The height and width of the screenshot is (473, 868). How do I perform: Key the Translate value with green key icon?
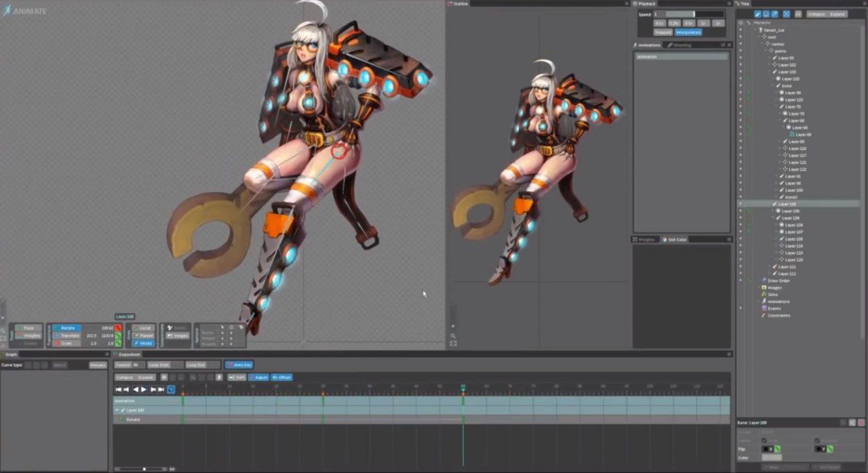(118, 335)
